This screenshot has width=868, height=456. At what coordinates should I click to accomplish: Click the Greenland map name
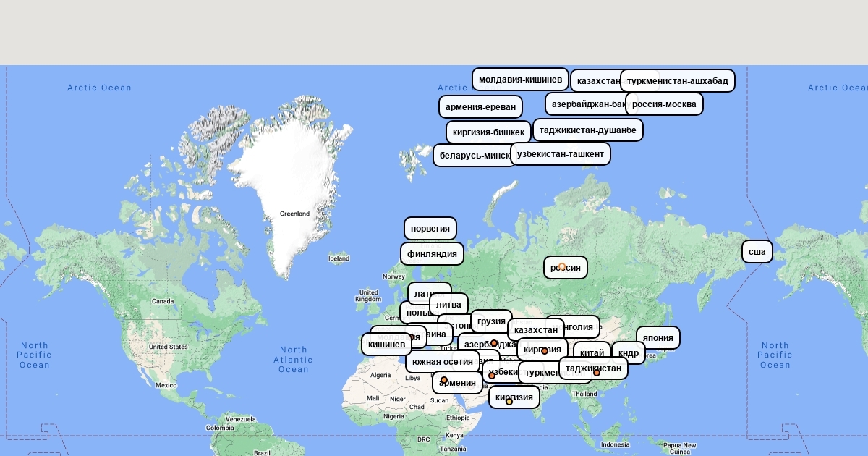(x=294, y=214)
